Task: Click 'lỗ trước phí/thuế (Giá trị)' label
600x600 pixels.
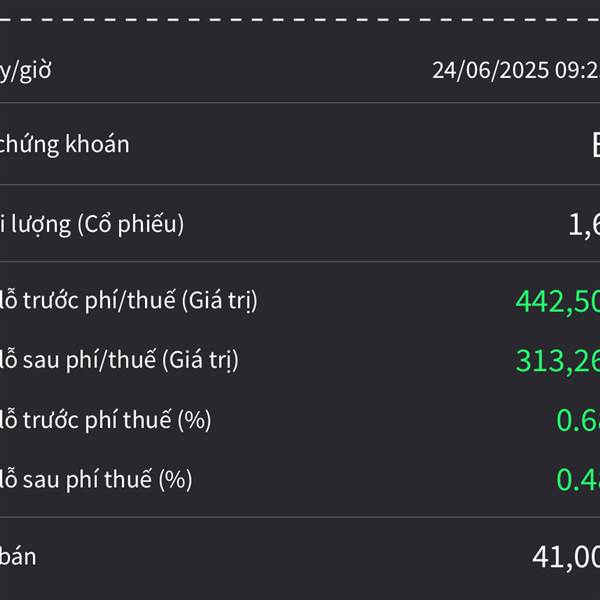Action: [129, 301]
